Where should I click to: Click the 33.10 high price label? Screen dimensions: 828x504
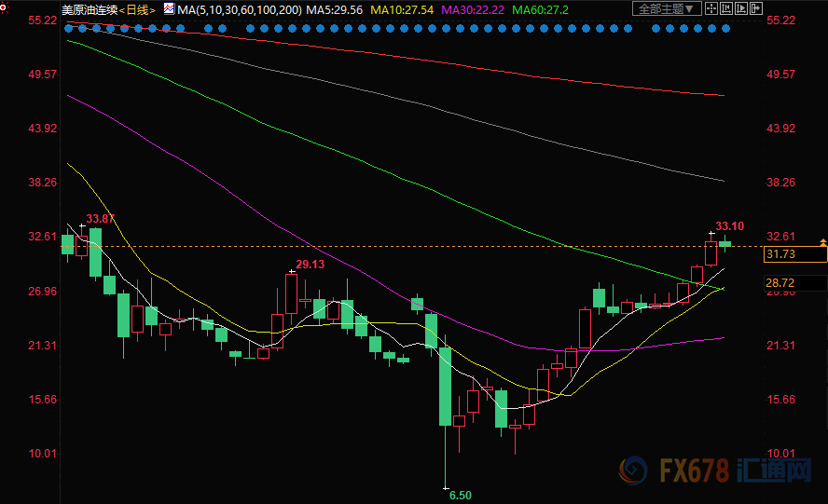pyautogui.click(x=729, y=226)
